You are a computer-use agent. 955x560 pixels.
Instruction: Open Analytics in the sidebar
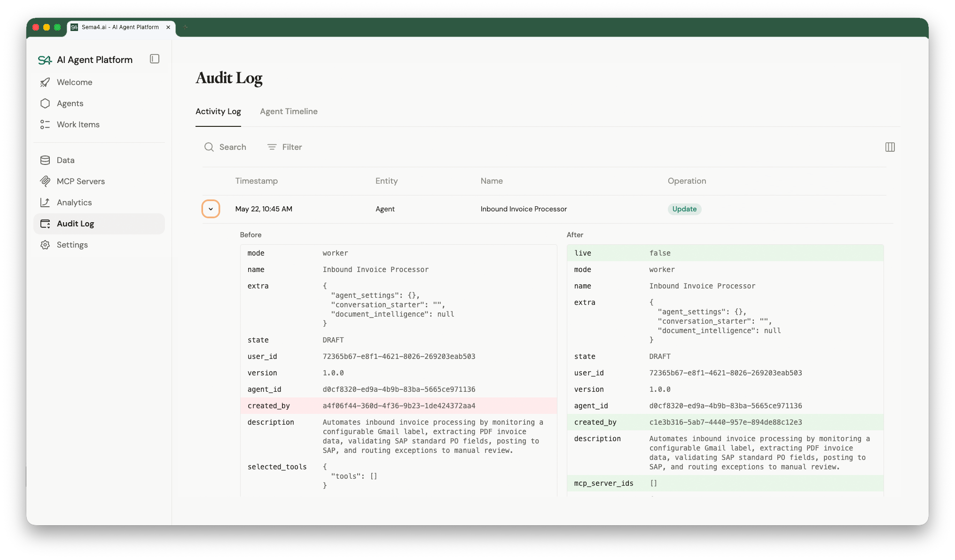(99, 202)
